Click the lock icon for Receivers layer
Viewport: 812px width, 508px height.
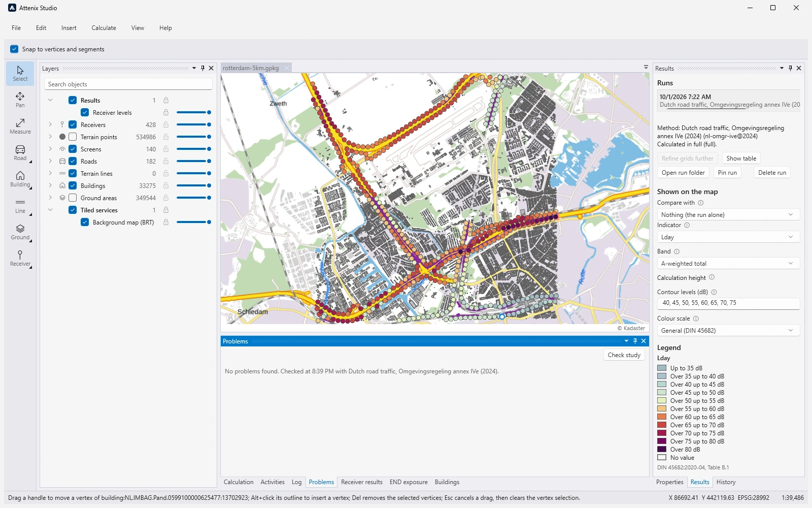(x=166, y=124)
